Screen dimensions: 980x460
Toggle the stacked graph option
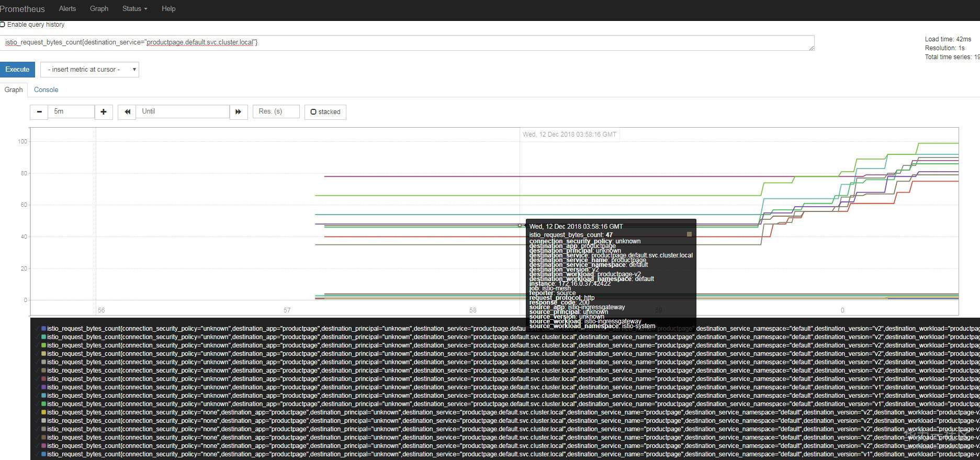click(325, 112)
